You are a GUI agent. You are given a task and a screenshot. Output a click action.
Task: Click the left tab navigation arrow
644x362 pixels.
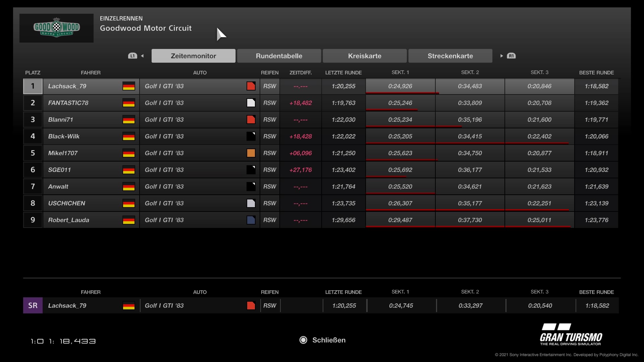click(x=142, y=56)
